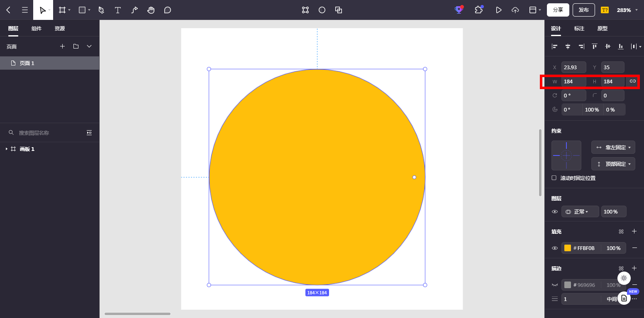Open the Frame tool dropdown arrow

point(69,10)
